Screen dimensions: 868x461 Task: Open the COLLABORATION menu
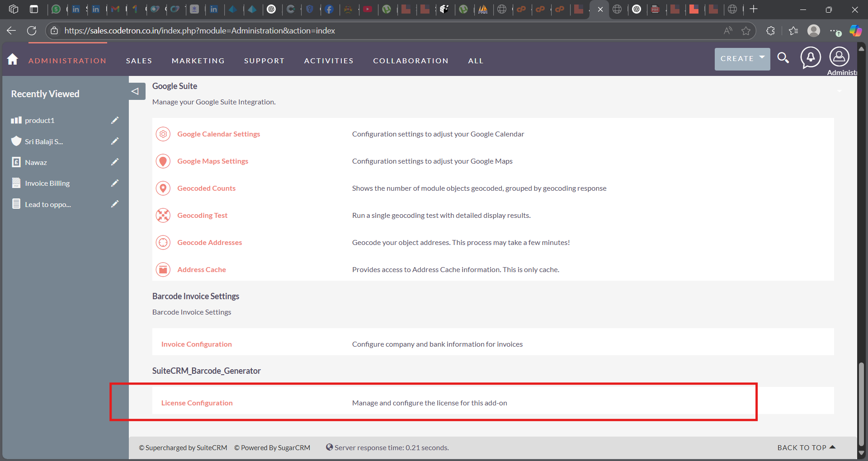click(x=410, y=61)
